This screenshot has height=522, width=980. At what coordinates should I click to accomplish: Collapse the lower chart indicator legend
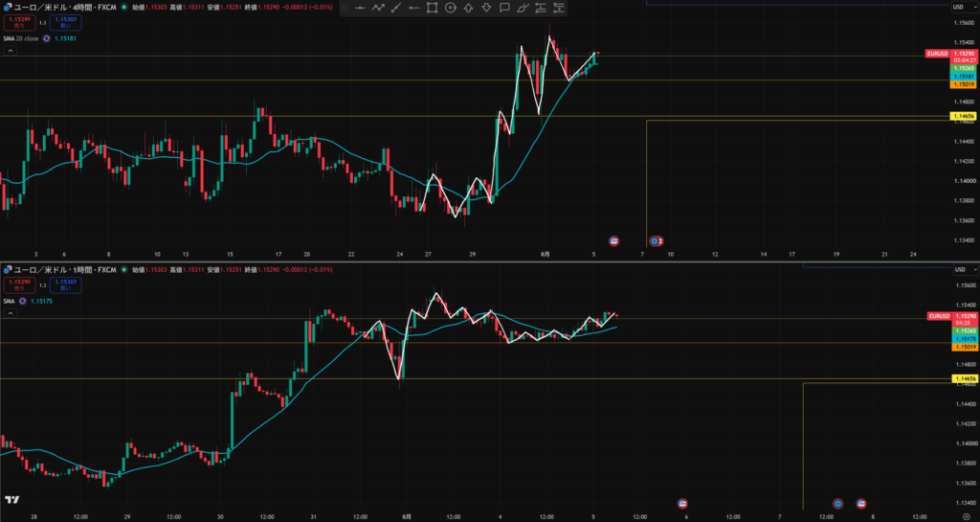point(10,313)
